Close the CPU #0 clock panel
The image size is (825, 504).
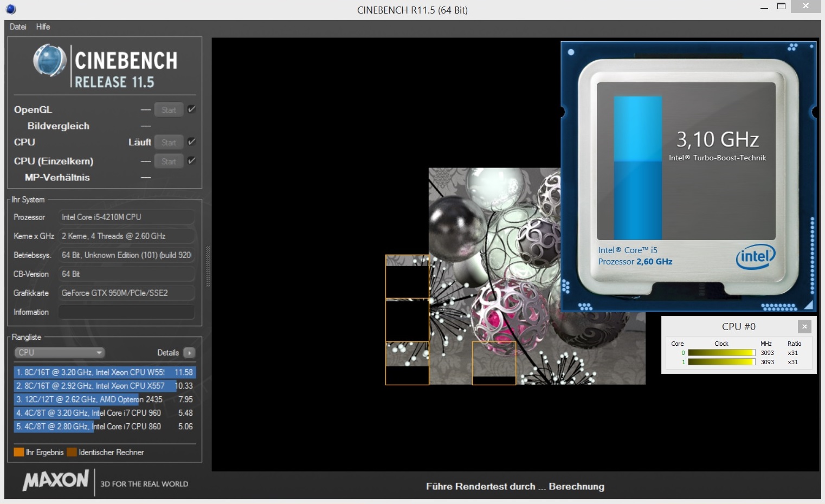coord(804,326)
